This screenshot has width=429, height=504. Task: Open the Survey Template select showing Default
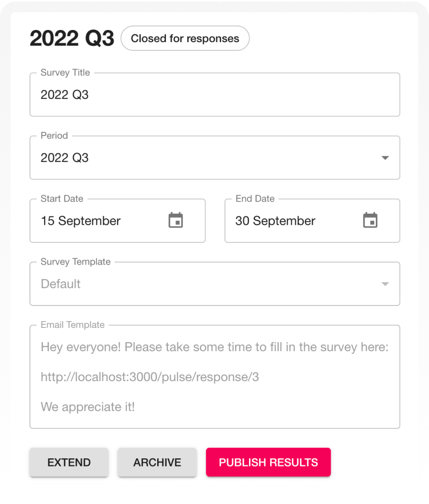[x=215, y=284]
